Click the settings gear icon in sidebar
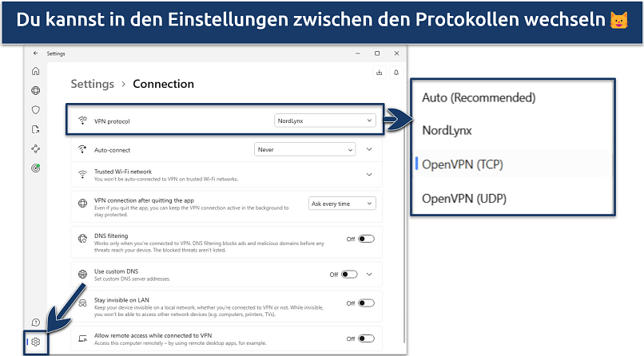Image resolution: width=644 pixels, height=356 pixels. (x=36, y=342)
